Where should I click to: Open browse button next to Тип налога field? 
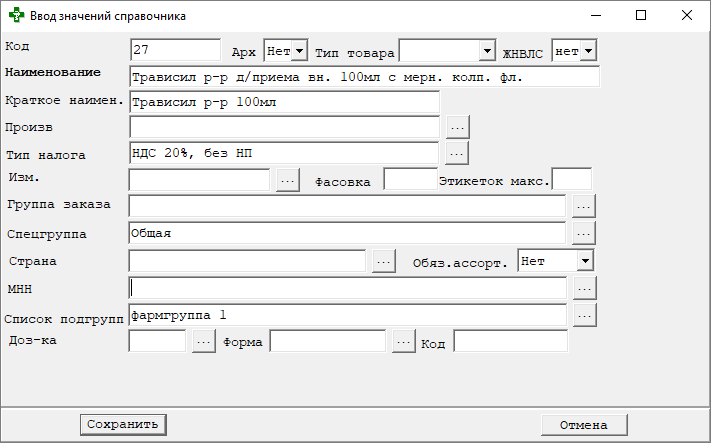[457, 153]
